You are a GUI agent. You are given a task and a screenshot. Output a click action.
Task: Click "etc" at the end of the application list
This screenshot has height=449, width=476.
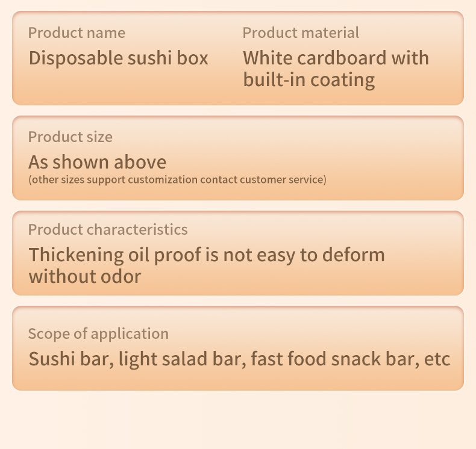437,359
